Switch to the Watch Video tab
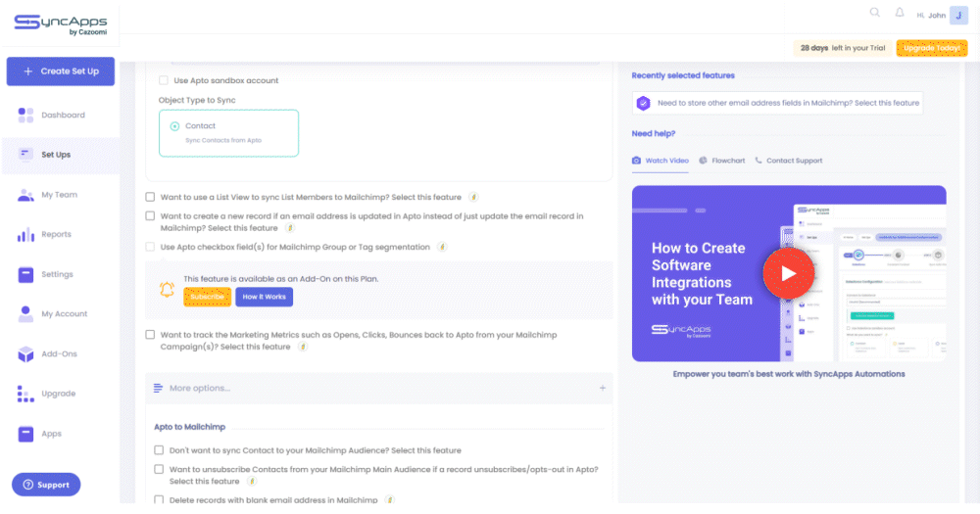Viewport: 980px width, 514px height. click(660, 161)
